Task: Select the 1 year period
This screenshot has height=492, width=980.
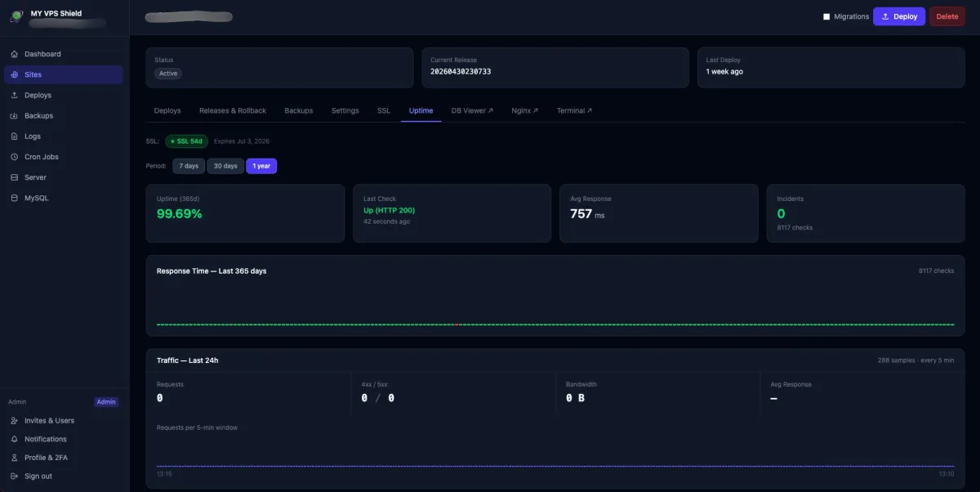Action: click(261, 166)
